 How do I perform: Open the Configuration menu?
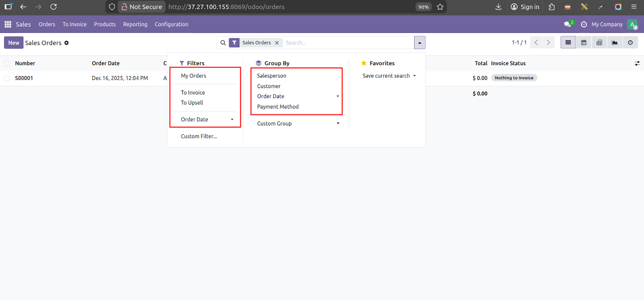(171, 25)
